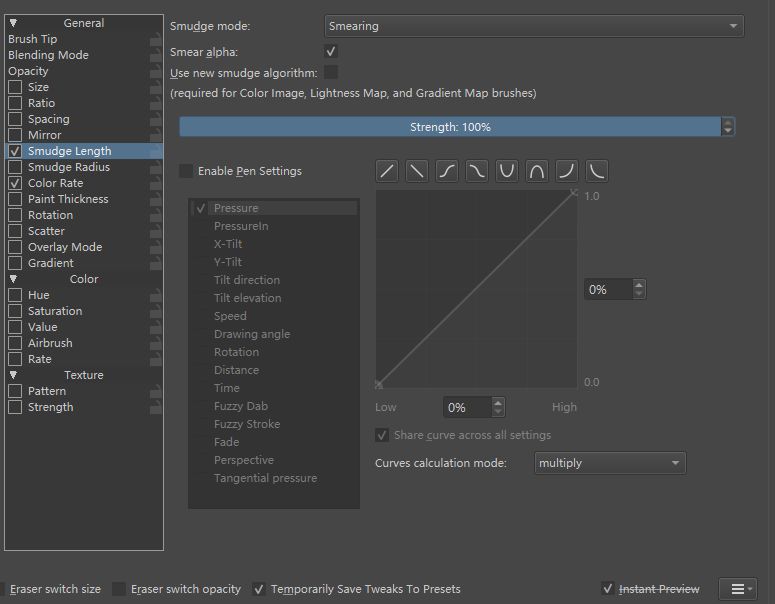Select Perspective sensor in list
The width and height of the screenshot is (775, 604).
click(x=274, y=460)
